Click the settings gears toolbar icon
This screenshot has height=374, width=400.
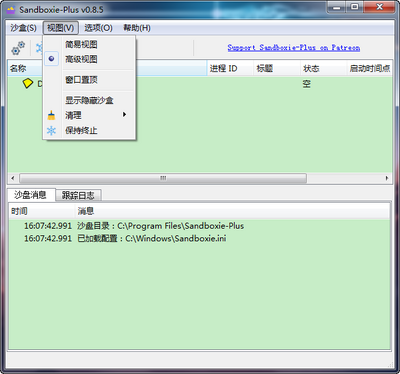coord(18,48)
